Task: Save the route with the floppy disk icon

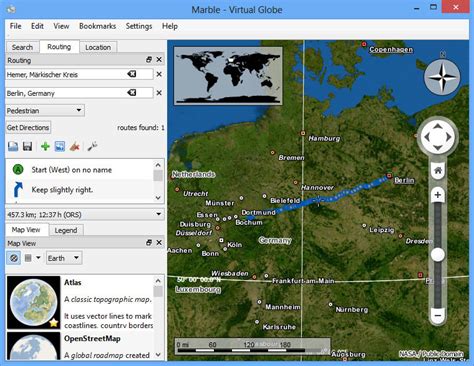Action: point(27,146)
